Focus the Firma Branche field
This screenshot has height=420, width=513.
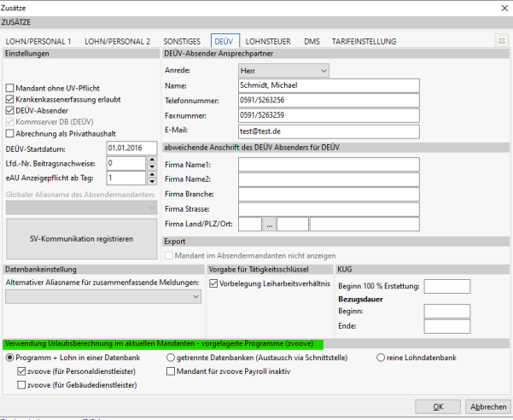tap(329, 195)
